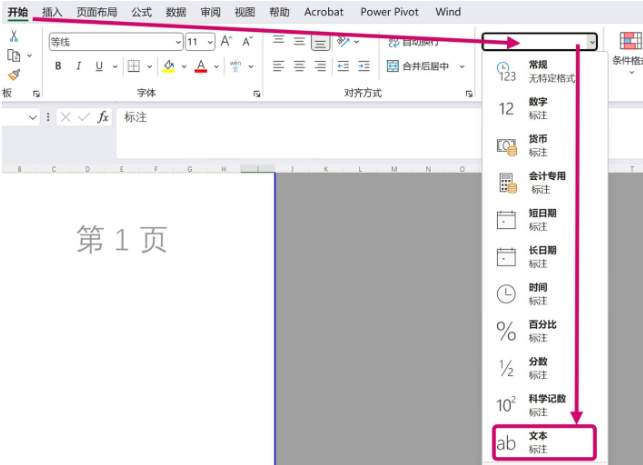Open the underline style dropdown arrow
Screen dimensions: 643x465
pyautogui.click(x=115, y=66)
